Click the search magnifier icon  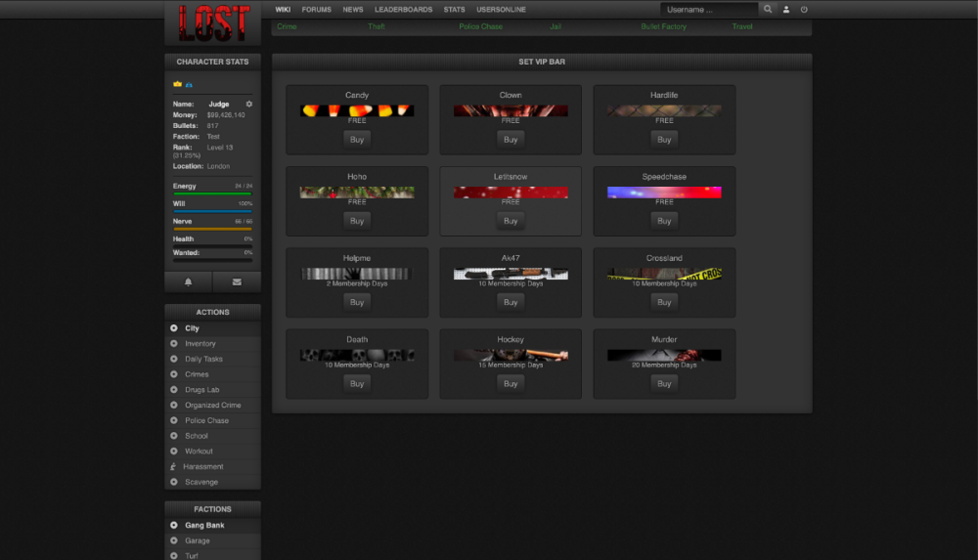[x=768, y=9]
